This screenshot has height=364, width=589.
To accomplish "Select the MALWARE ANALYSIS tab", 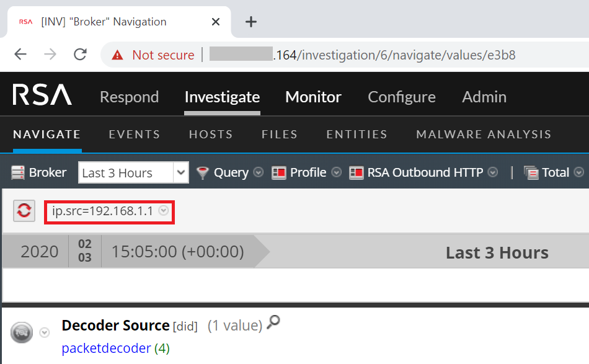I will coord(483,134).
